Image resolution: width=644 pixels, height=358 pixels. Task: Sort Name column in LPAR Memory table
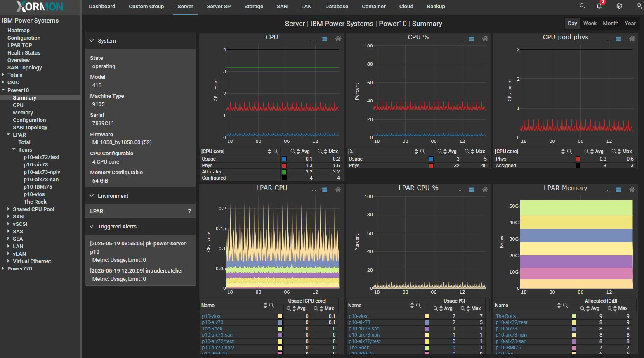tap(559, 305)
